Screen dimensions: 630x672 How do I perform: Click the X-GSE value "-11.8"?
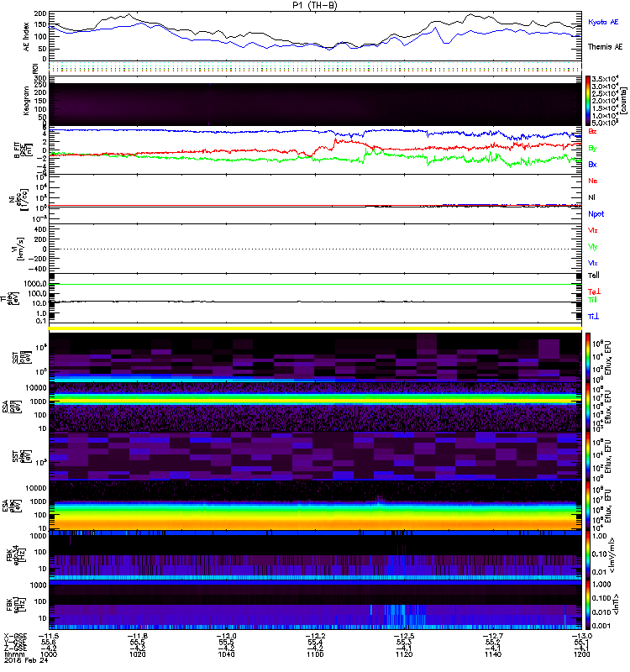pos(137,636)
